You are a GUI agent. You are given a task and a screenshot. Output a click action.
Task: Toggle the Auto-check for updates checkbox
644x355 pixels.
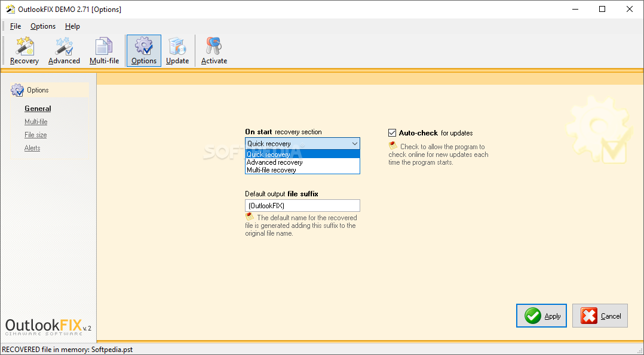tap(392, 133)
